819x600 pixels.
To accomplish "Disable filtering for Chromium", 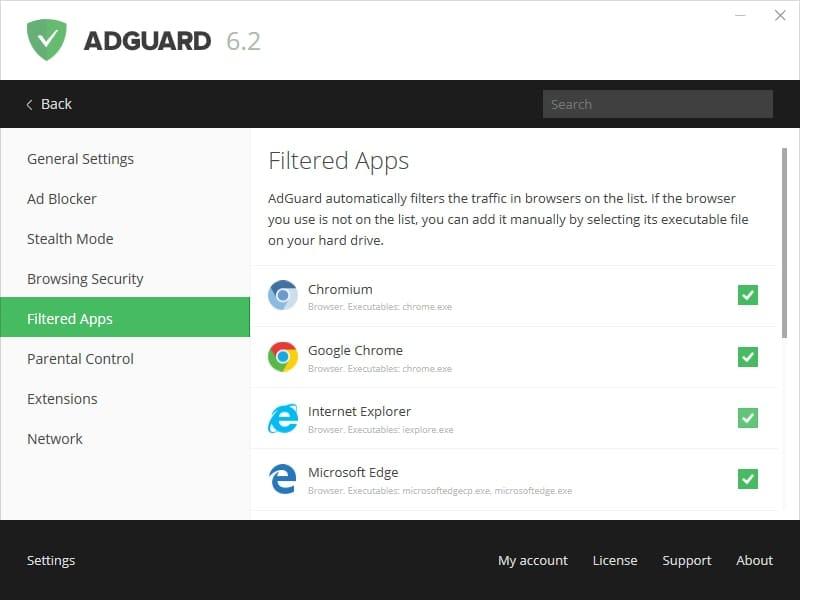I will tap(747, 295).
